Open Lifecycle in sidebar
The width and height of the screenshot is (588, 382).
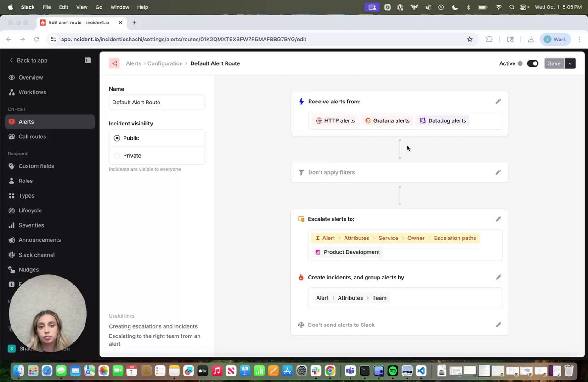pos(50,211)
